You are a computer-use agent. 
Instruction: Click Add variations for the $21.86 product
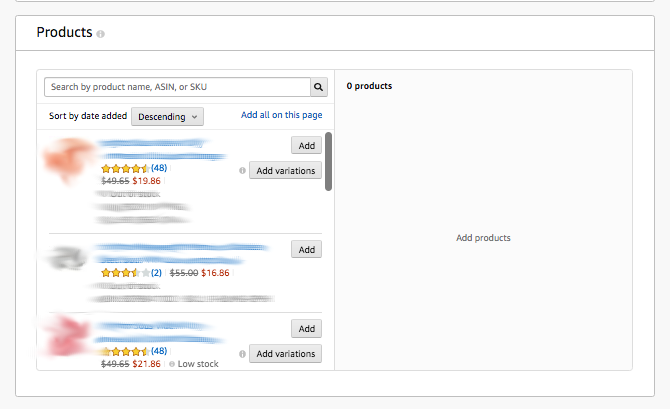coord(286,354)
